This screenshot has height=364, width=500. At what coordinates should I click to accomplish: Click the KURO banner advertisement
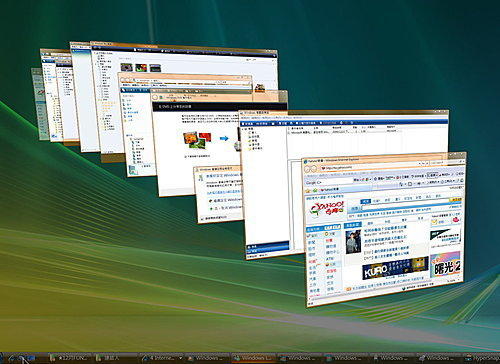pyautogui.click(x=395, y=269)
